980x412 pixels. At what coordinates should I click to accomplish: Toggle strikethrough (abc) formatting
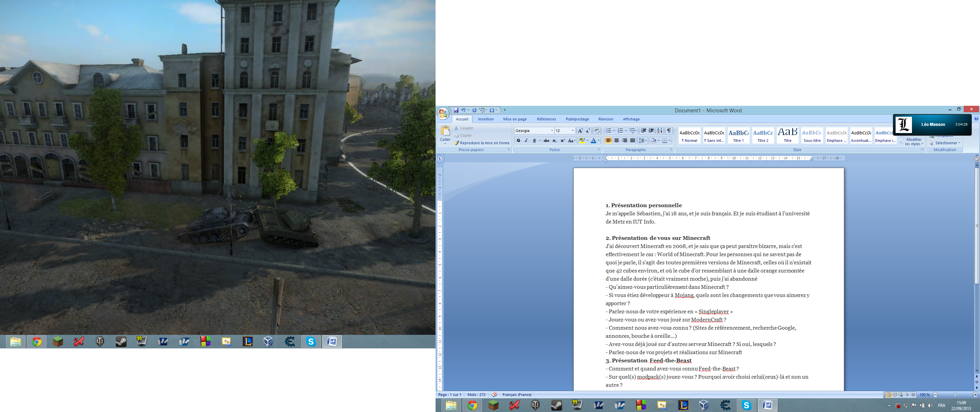pos(546,141)
